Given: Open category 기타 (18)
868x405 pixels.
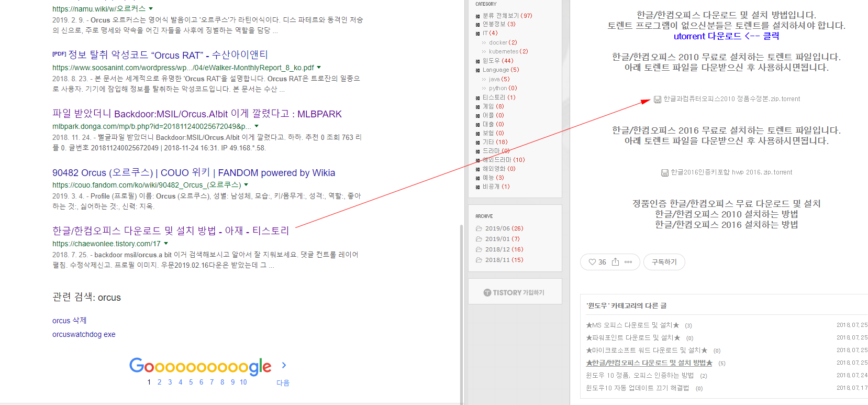Looking at the screenshot, I should click(x=495, y=142).
